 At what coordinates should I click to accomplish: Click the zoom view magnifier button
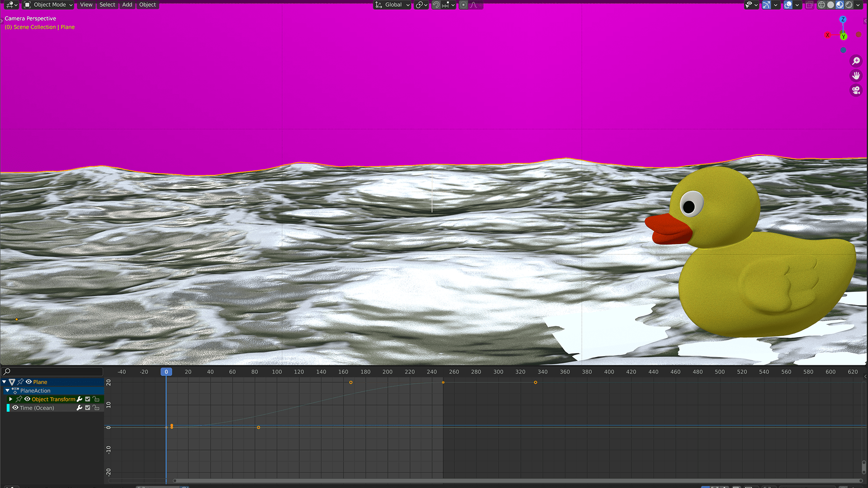(856, 61)
